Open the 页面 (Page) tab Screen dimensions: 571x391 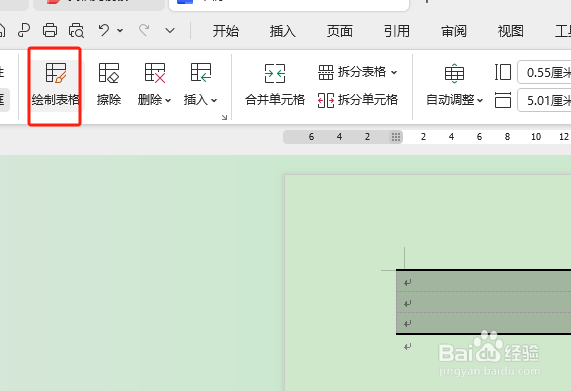point(339,31)
